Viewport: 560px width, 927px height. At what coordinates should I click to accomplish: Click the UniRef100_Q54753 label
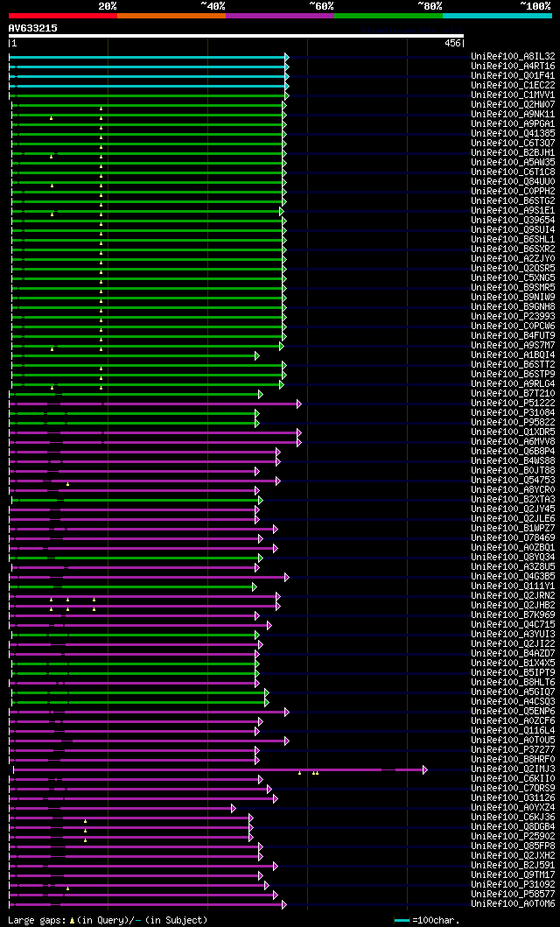pos(513,481)
